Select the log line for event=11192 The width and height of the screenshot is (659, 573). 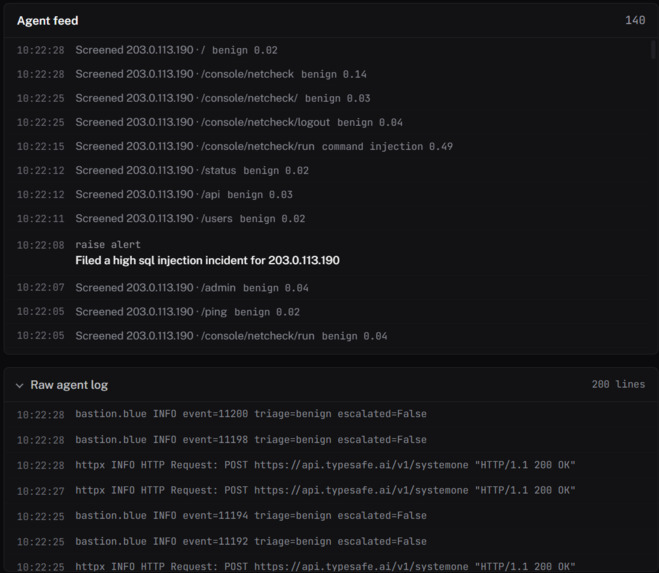tap(331, 541)
